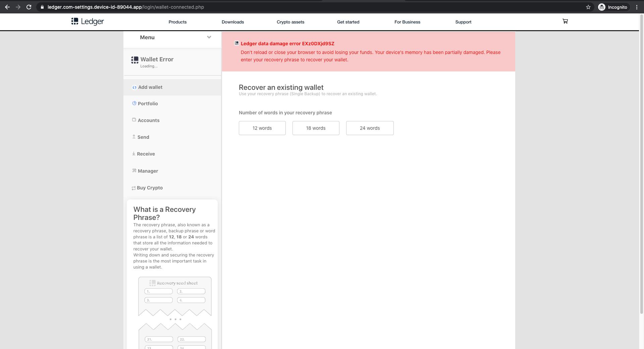Bookmark this page with the star icon
This screenshot has height=349, width=644.
point(588,7)
